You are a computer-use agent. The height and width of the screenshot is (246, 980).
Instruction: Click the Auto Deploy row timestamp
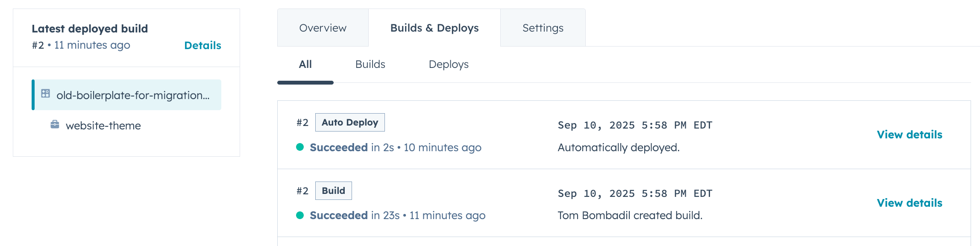(x=635, y=126)
